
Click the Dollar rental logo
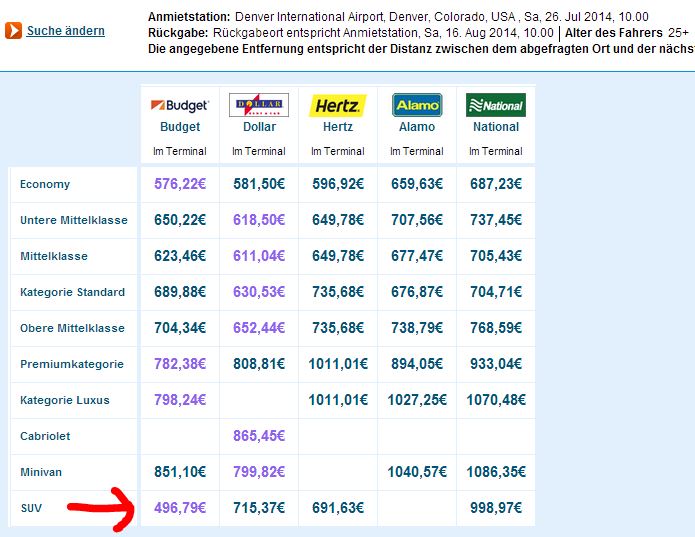259,105
